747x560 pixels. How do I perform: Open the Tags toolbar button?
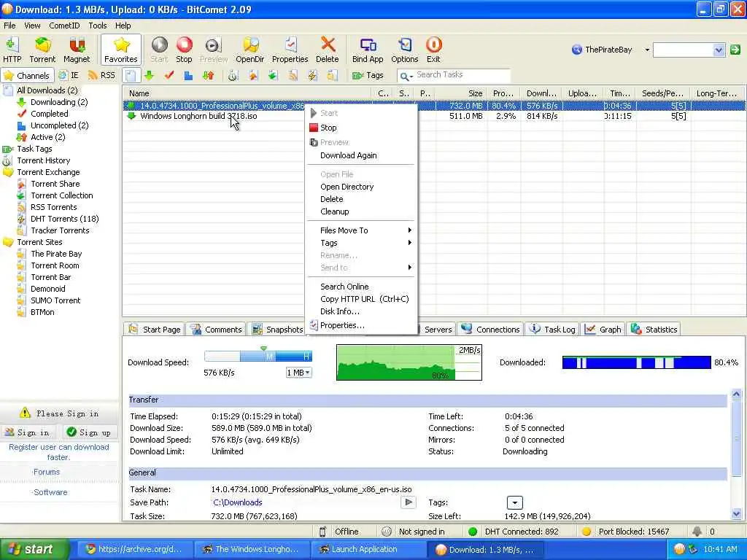coord(368,75)
